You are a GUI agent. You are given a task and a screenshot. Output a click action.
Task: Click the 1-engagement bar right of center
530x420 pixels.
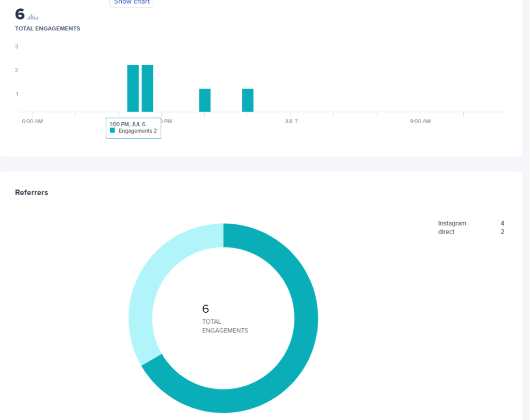pos(247,99)
